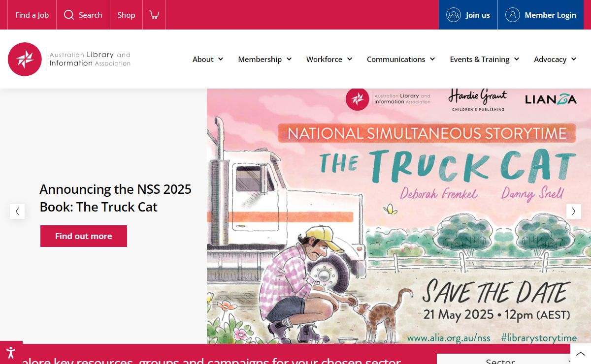Open the Communications menu
Viewport: 591px width, 364px height.
[396, 59]
